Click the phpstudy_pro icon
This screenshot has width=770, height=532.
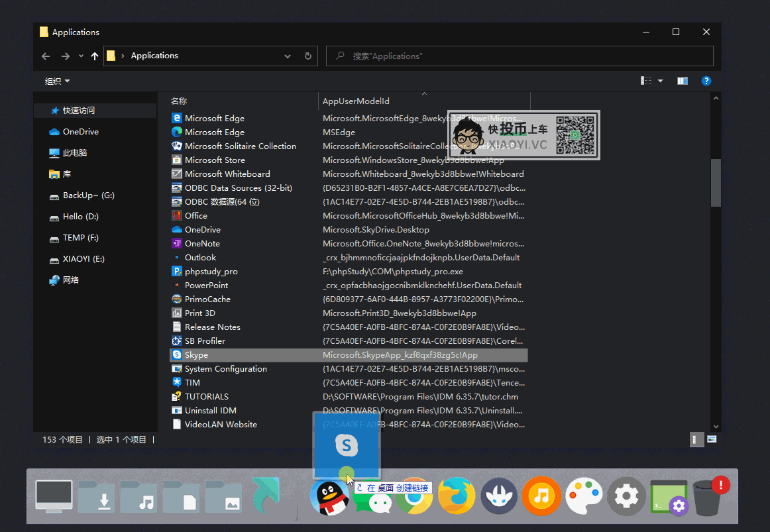click(177, 272)
